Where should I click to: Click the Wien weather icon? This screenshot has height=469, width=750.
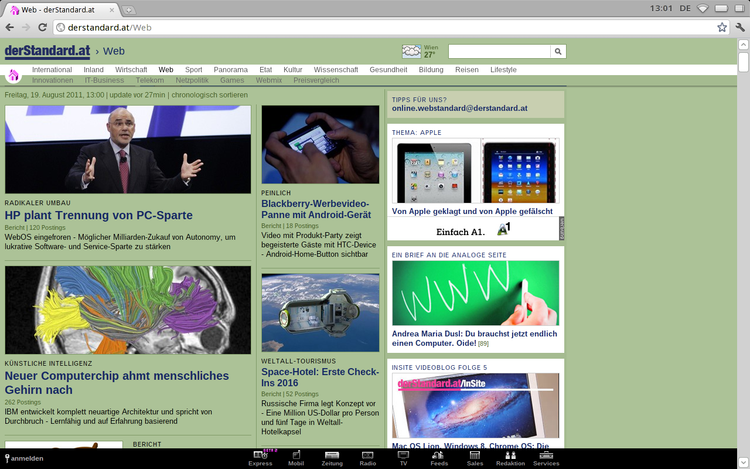[x=411, y=51]
